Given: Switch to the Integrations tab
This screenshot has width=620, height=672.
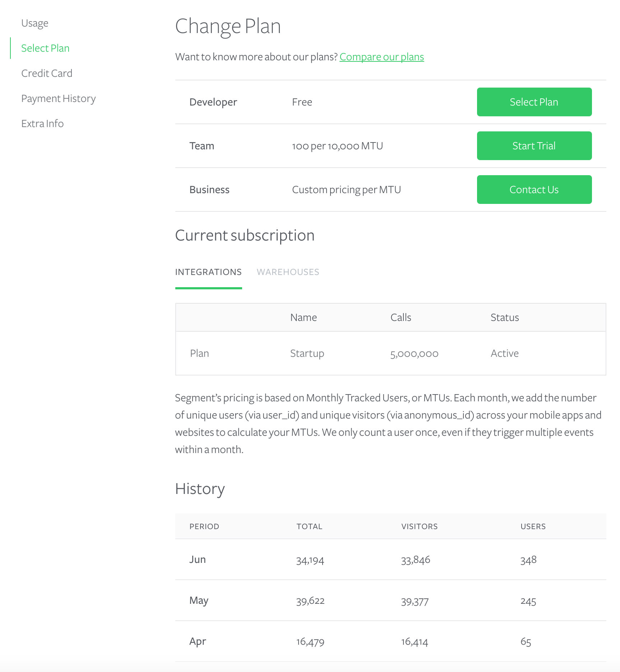Looking at the screenshot, I should click(x=208, y=272).
